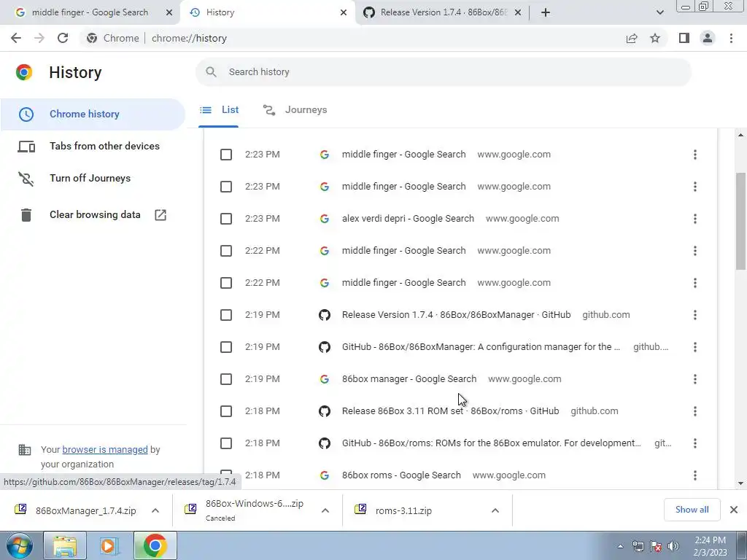747x560 pixels.
Task: Open more actions for 86box manager search entry
Action: (695, 379)
